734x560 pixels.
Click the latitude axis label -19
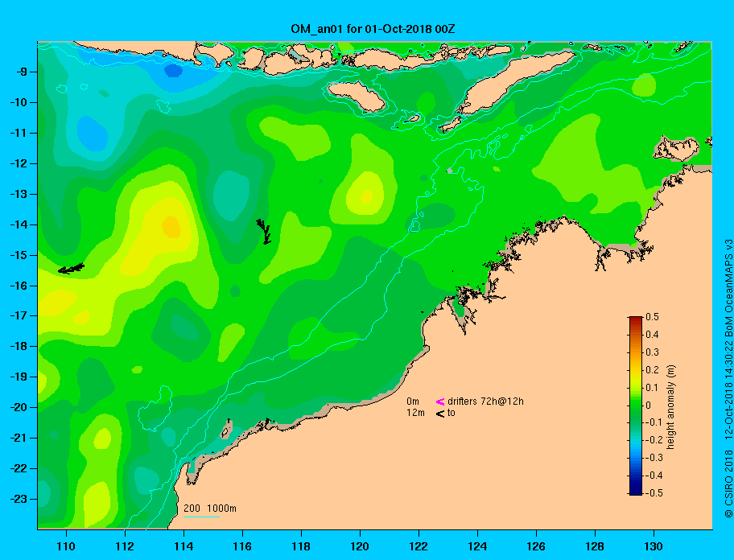[19, 377]
